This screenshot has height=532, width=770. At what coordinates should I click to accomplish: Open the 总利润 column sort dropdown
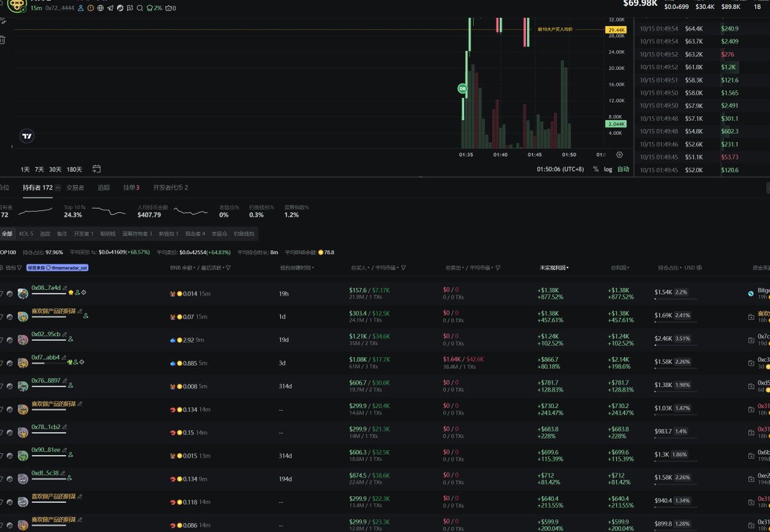[620, 268]
